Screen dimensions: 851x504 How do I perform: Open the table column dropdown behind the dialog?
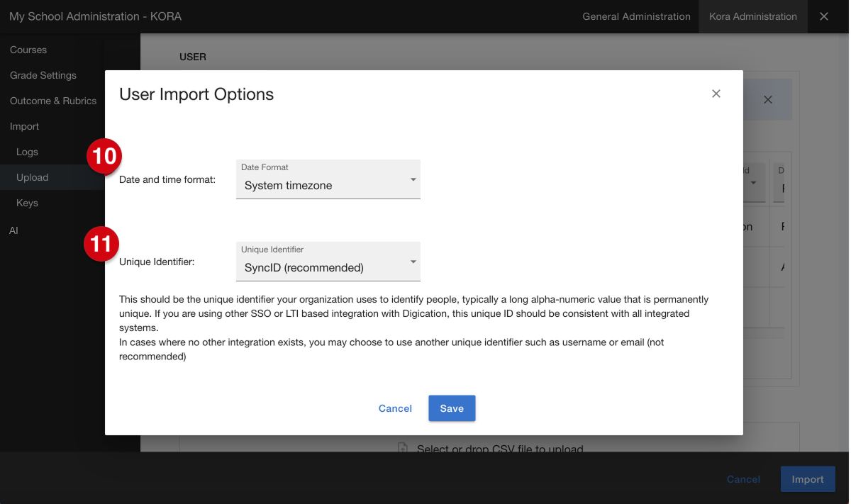[754, 183]
